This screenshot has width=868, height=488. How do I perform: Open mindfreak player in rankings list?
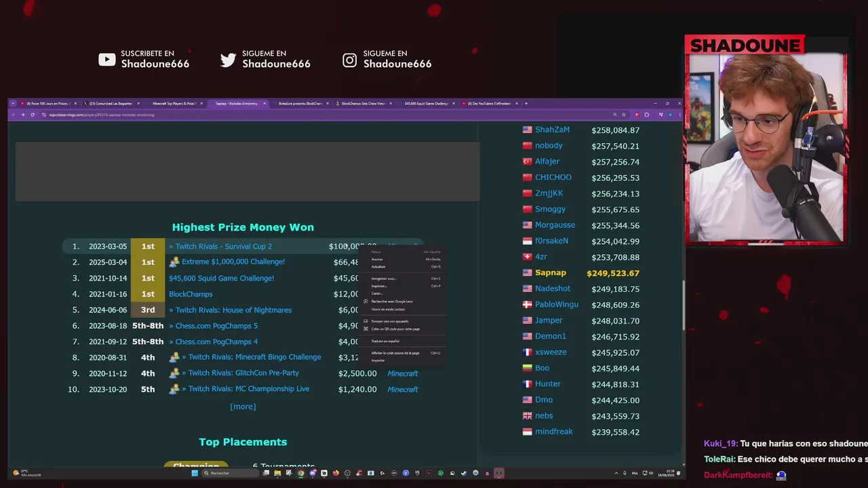pos(554,432)
